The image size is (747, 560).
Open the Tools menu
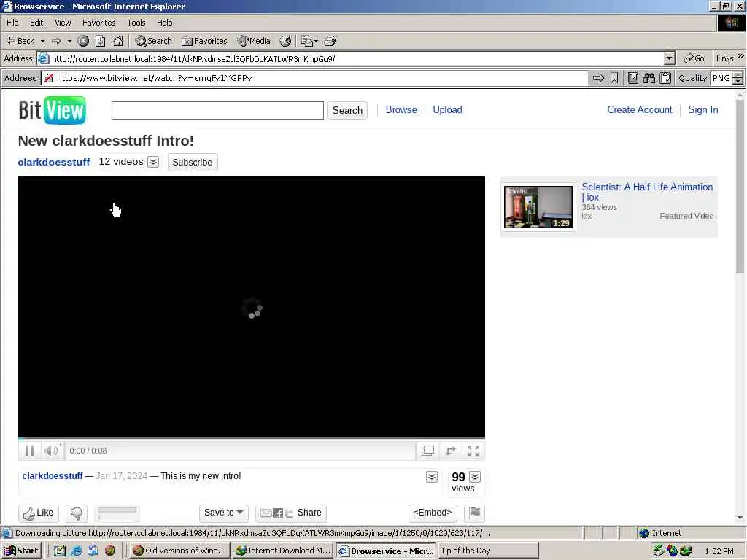[136, 23]
